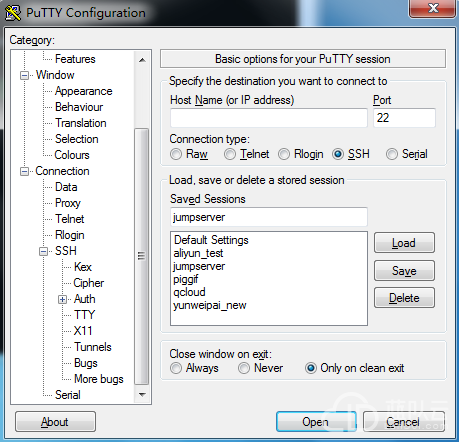Cancel the PuTTY configuration
This screenshot has width=459, height=442.
click(x=403, y=422)
